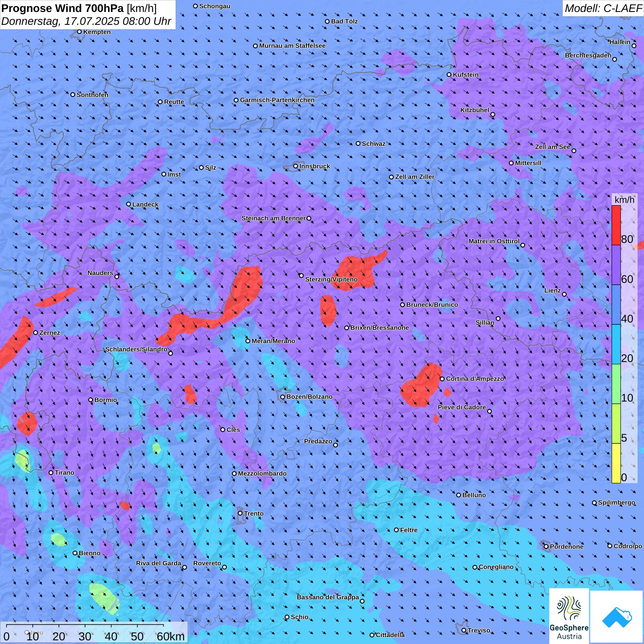
Task: Click the 'Mittersill' town label
Action: [x=528, y=163]
